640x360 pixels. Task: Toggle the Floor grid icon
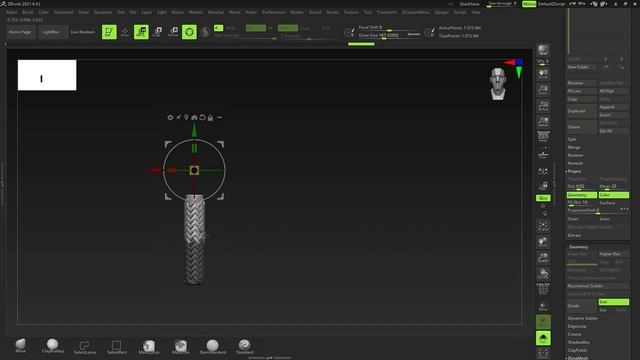(x=543, y=155)
